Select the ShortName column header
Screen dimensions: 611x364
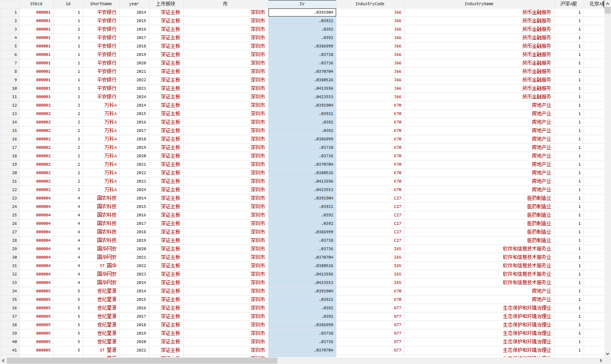point(101,4)
